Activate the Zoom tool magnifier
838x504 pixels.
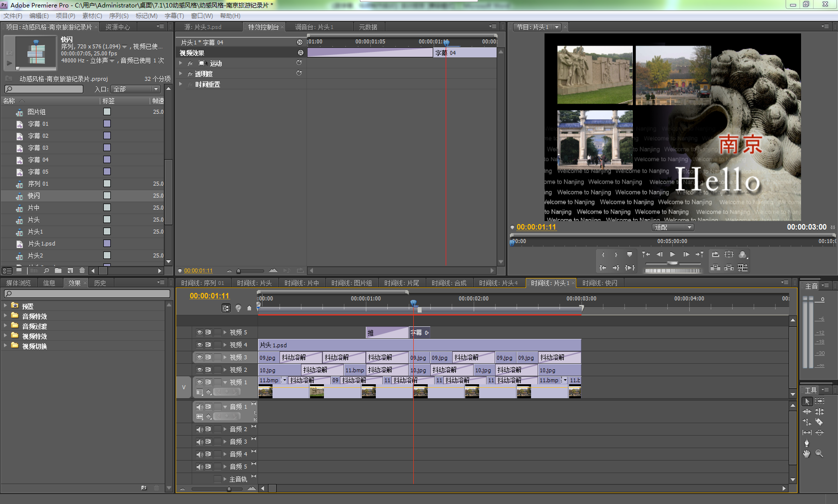click(x=819, y=454)
